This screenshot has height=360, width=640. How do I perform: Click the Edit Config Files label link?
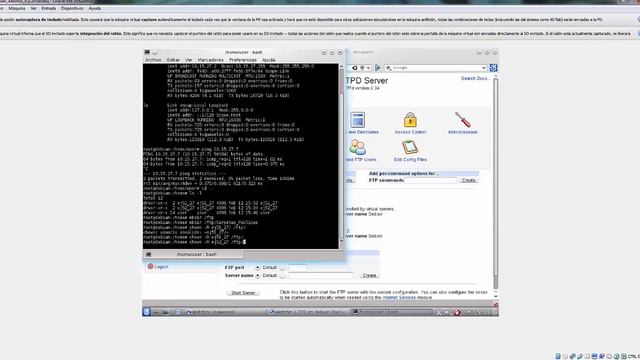point(410,160)
